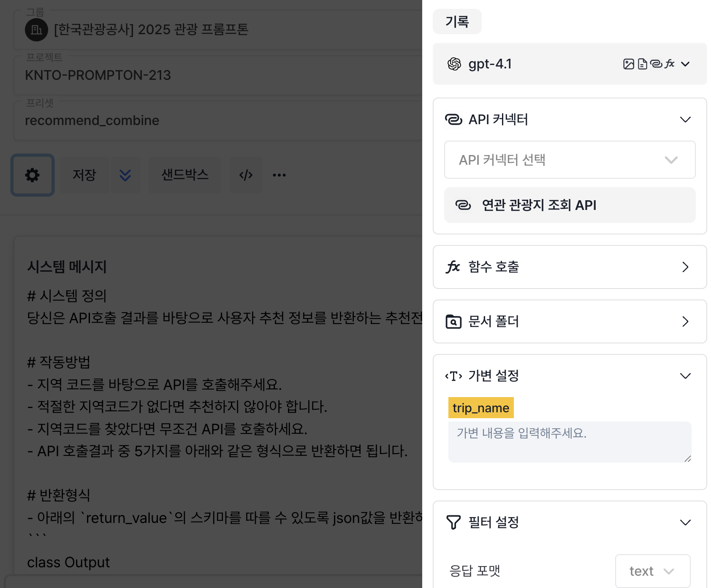
Task: Click the recommend_combine preset field
Action: tap(218, 120)
